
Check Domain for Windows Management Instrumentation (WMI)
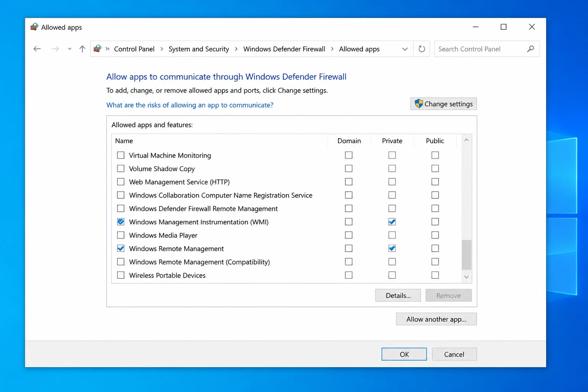(x=348, y=222)
